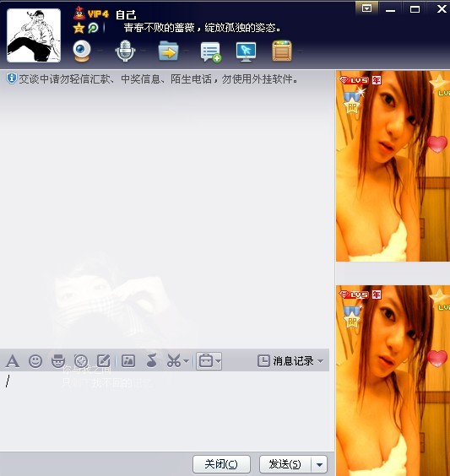450x476 pixels.
Task: Click the contact name 自己
Action: click(126, 14)
